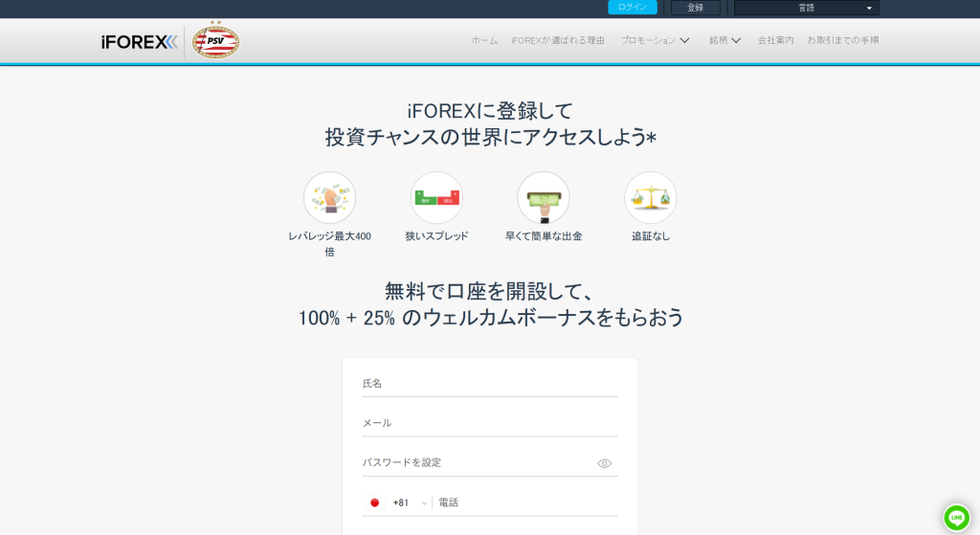980x535 pixels.
Task: Click the 早くて簡単な出金 label
Action: coord(544,236)
